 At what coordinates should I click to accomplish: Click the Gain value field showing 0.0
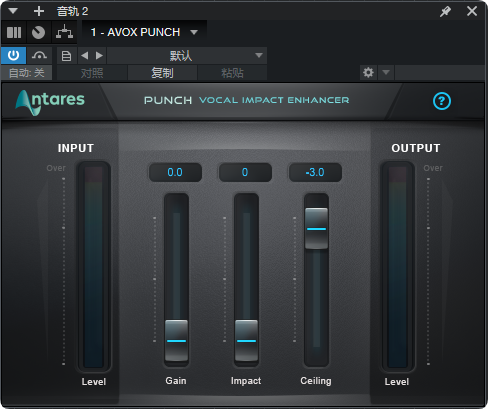click(x=175, y=172)
